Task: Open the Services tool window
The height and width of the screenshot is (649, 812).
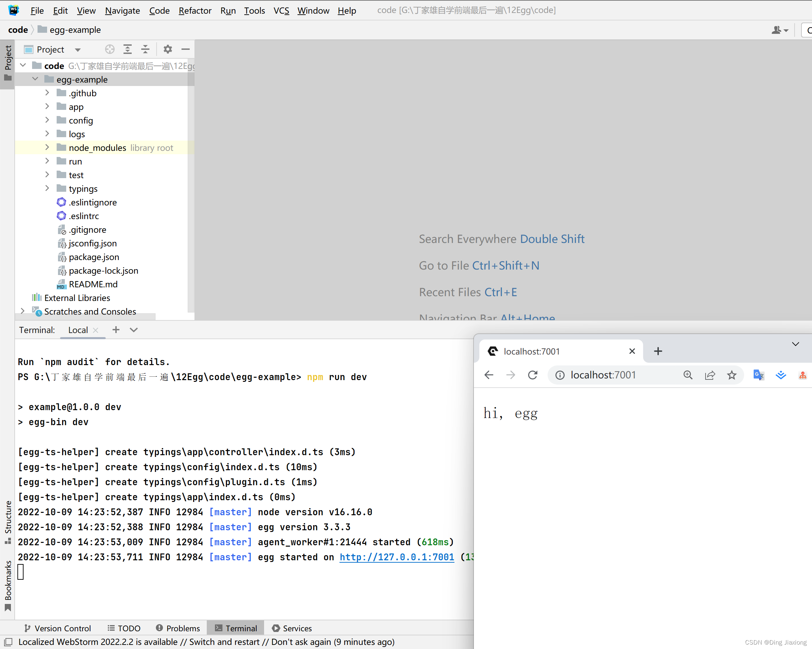Action: coord(292,628)
